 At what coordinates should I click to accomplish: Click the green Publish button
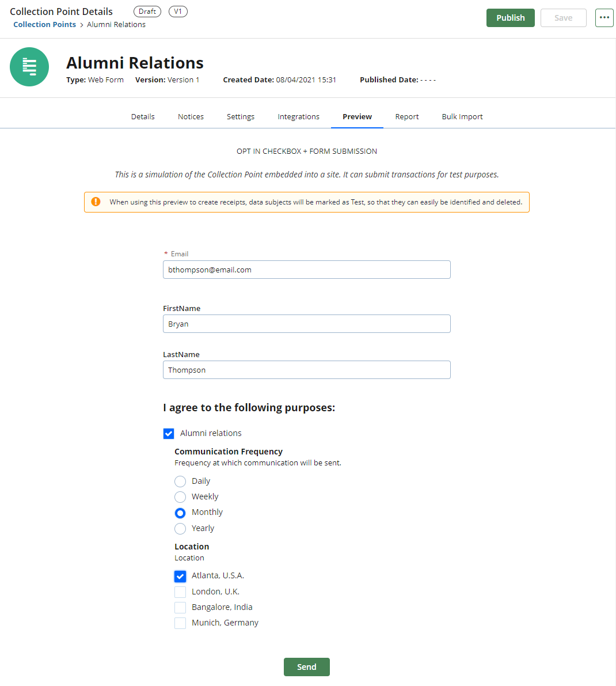[510, 18]
